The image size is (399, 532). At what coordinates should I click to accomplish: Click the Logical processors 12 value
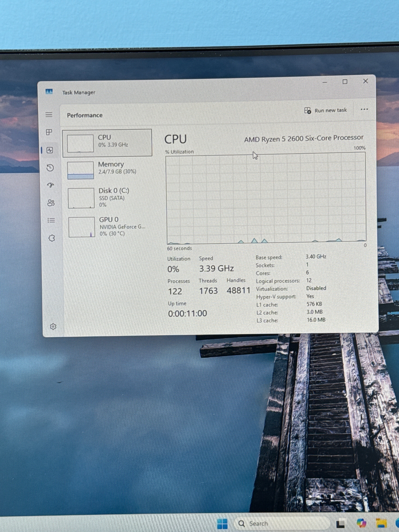pos(309,280)
